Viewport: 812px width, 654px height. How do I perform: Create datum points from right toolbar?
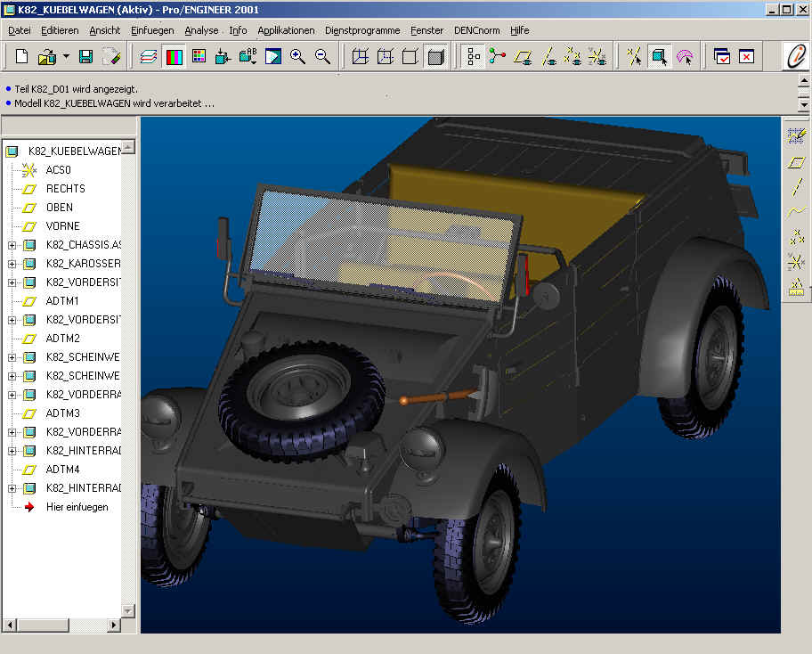coord(797,237)
